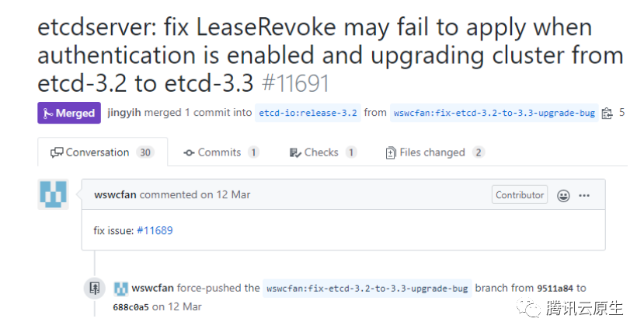Open jingyih's user profile link
Viewport: 644px width, 336px height.
(124, 113)
